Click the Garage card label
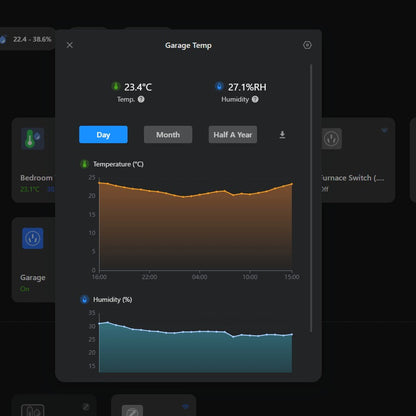The height and width of the screenshot is (416, 416). [x=33, y=277]
